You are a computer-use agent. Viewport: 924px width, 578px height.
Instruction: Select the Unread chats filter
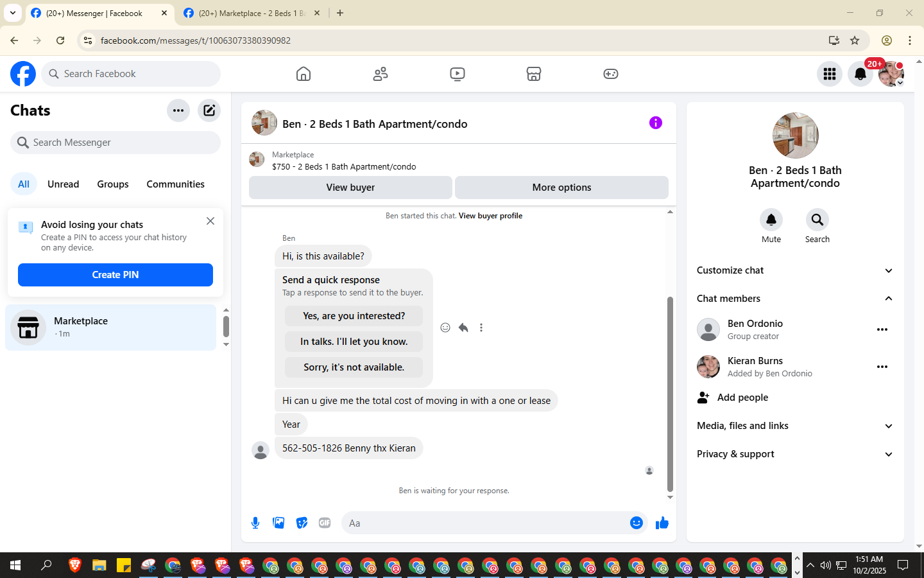(x=64, y=184)
